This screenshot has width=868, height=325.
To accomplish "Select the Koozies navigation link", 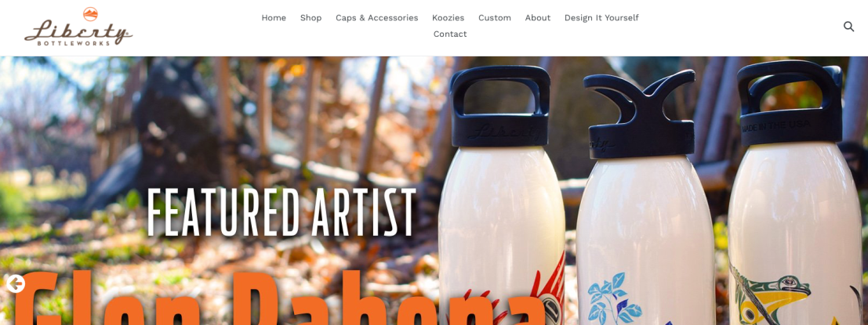I will tap(448, 18).
